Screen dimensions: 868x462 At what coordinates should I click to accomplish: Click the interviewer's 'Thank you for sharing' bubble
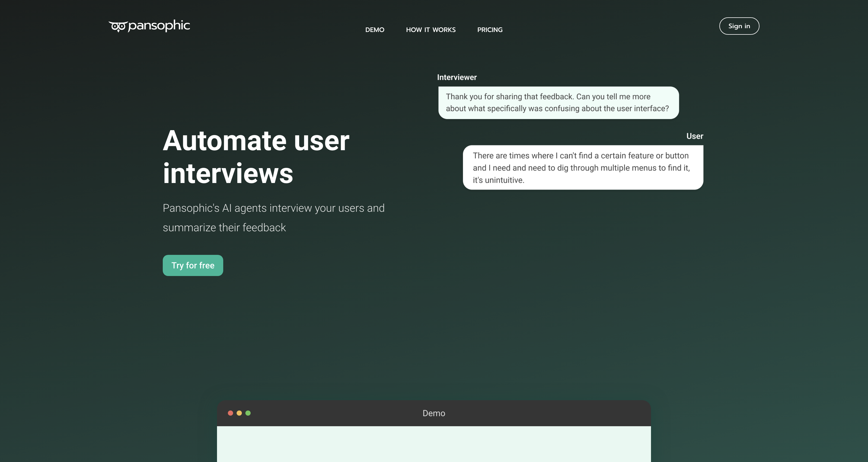click(558, 103)
